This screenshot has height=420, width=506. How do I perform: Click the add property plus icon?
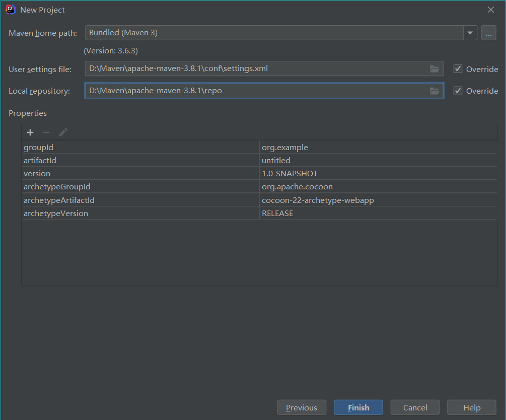tap(30, 132)
